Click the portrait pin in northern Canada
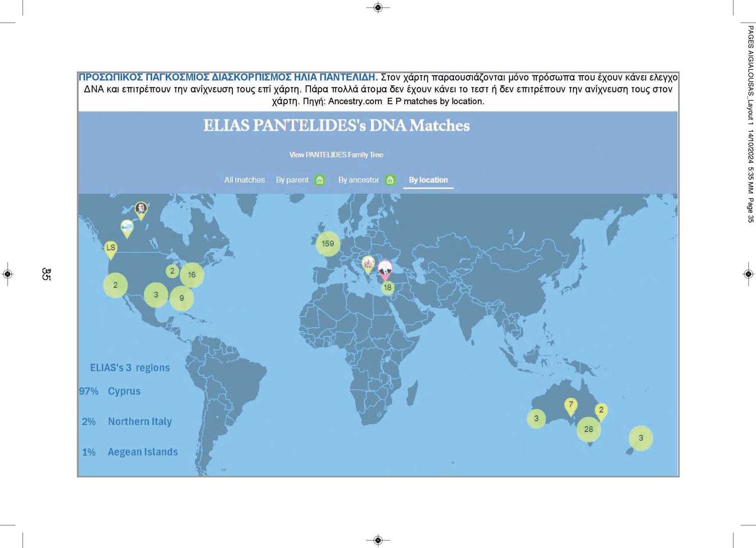756x548 pixels. click(x=141, y=210)
